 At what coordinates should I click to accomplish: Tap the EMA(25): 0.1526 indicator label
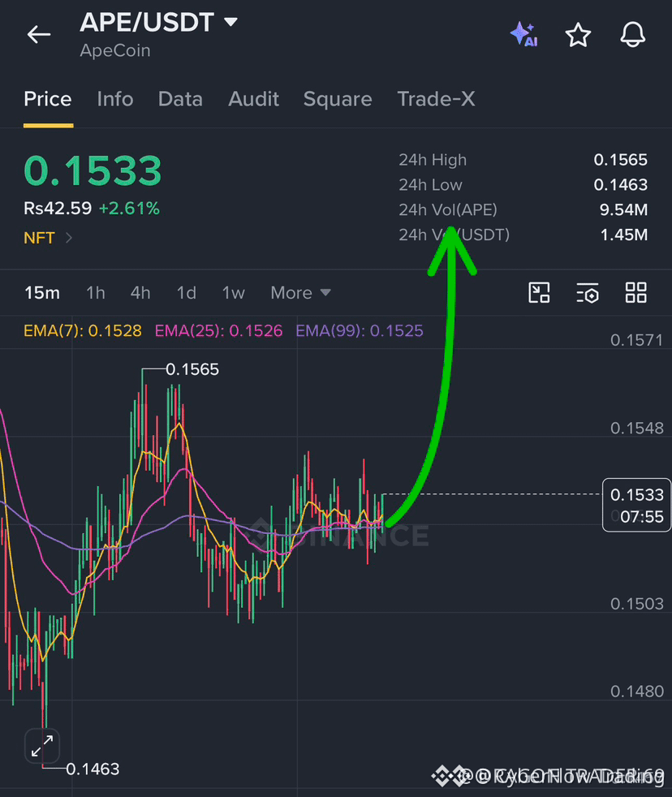(218, 331)
